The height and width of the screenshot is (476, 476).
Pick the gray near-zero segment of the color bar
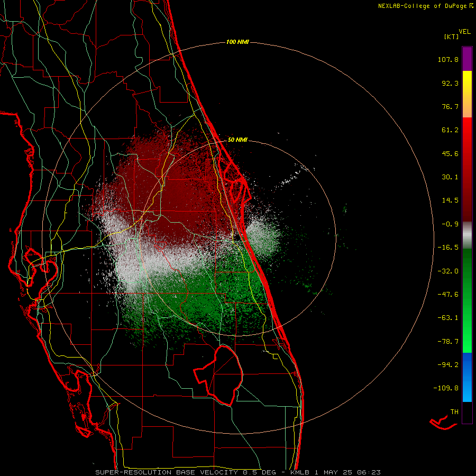click(x=467, y=234)
